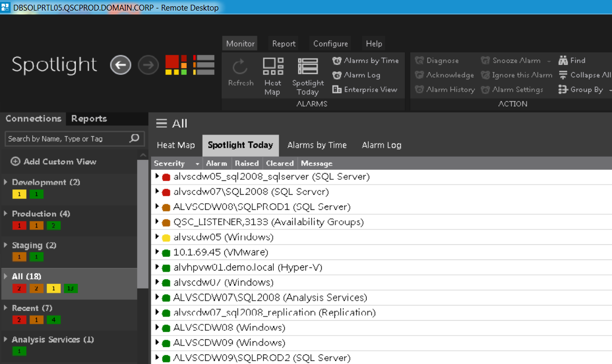The width and height of the screenshot is (612, 364).
Task: Open Alarm Log in the ribbon
Action: pos(356,75)
